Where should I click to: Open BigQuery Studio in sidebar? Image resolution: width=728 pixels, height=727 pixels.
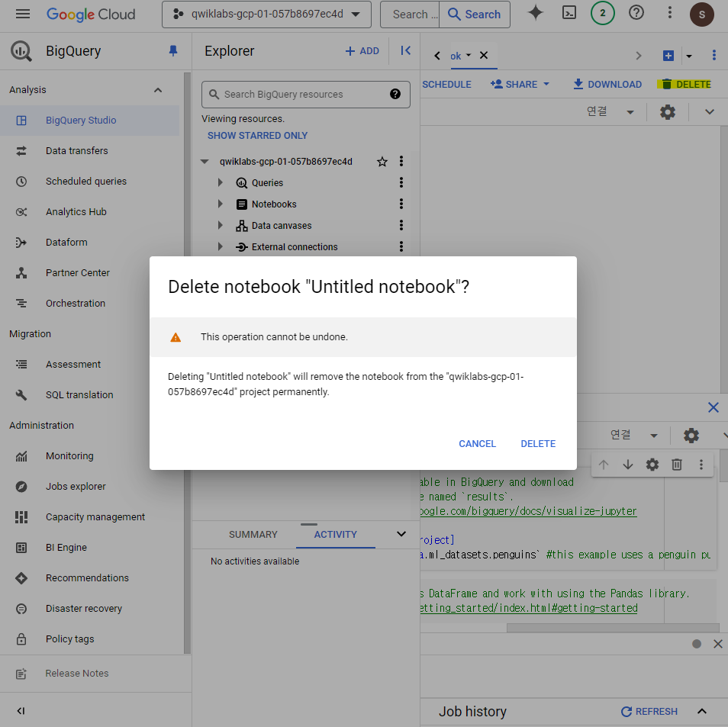coord(89,121)
